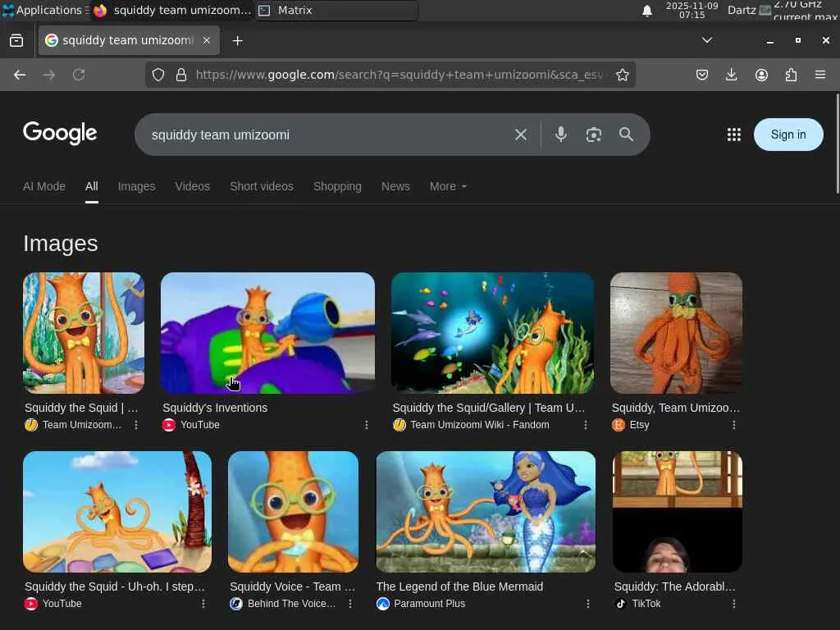Open the Etsy crocheted Squiddy thumbnail
The height and width of the screenshot is (630, 840).
pos(676,333)
